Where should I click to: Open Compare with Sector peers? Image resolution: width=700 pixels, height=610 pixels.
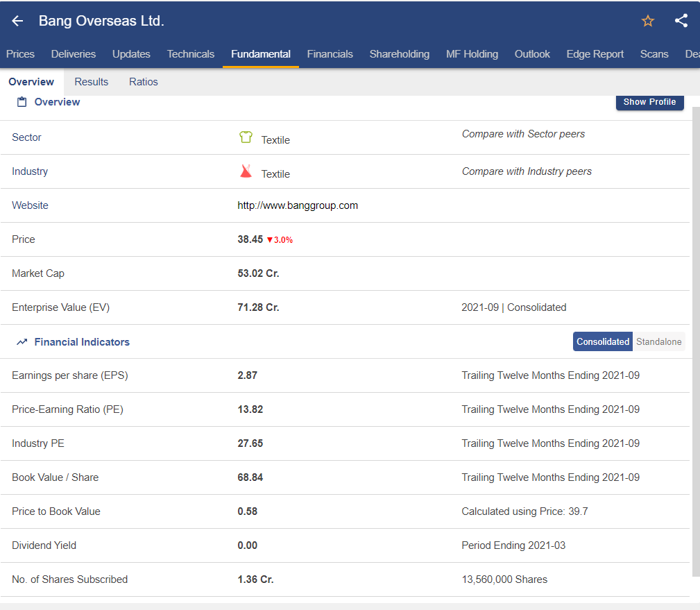pyautogui.click(x=523, y=134)
